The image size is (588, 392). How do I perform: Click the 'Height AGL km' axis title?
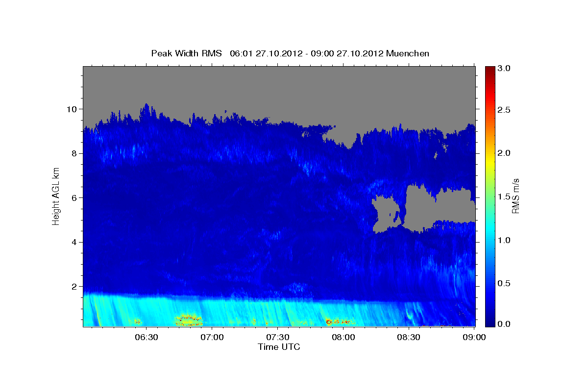tap(56, 196)
